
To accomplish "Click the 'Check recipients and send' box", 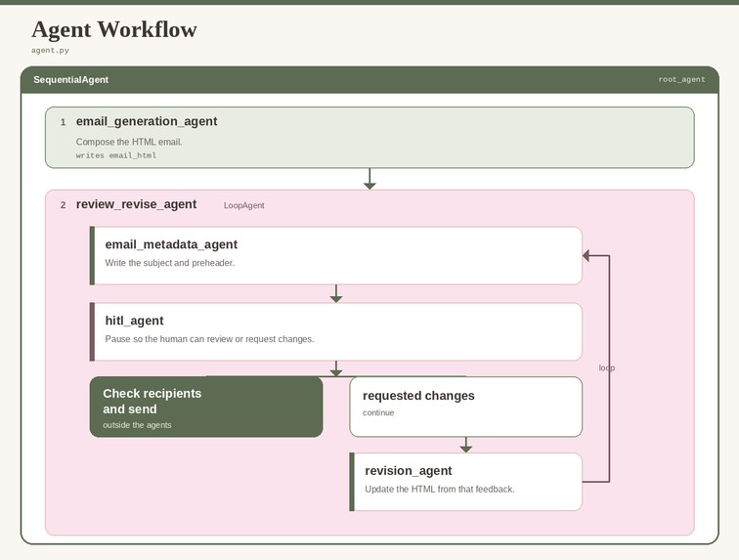I will (206, 407).
